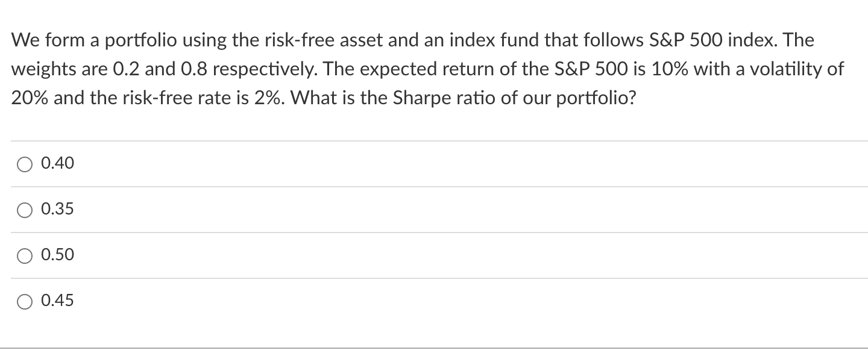Image resolution: width=868 pixels, height=353 pixels.
Task: Click the answer label reading 0.50
Action: coord(57,255)
